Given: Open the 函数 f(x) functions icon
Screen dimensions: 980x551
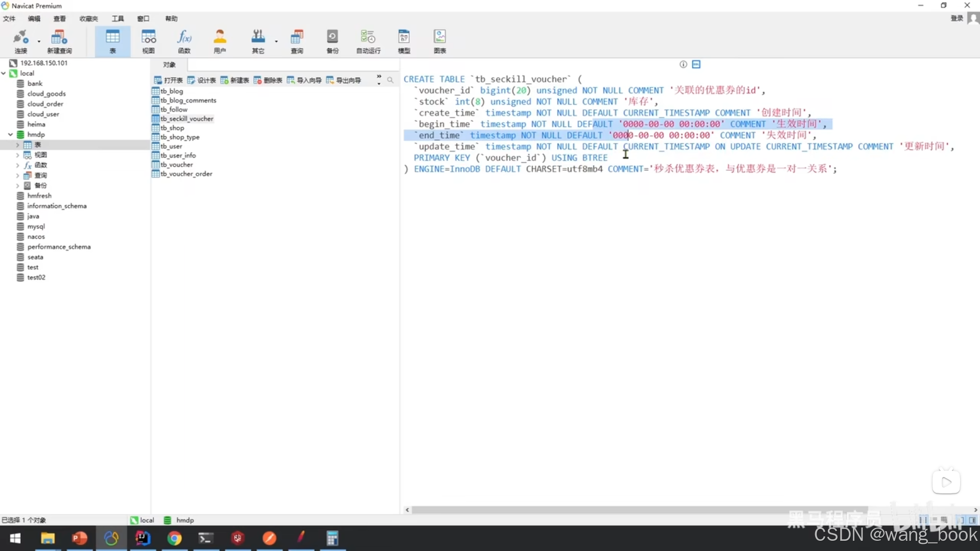Looking at the screenshot, I should point(184,37).
